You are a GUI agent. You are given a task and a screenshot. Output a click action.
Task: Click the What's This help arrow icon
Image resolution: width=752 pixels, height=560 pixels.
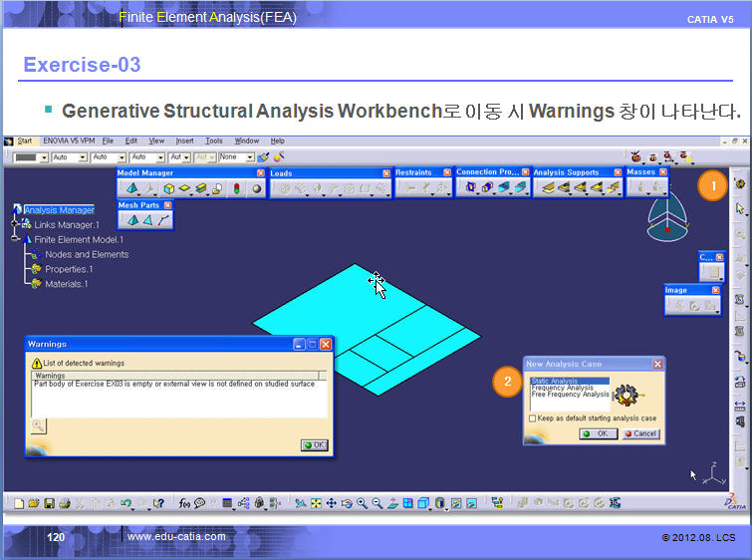158,503
